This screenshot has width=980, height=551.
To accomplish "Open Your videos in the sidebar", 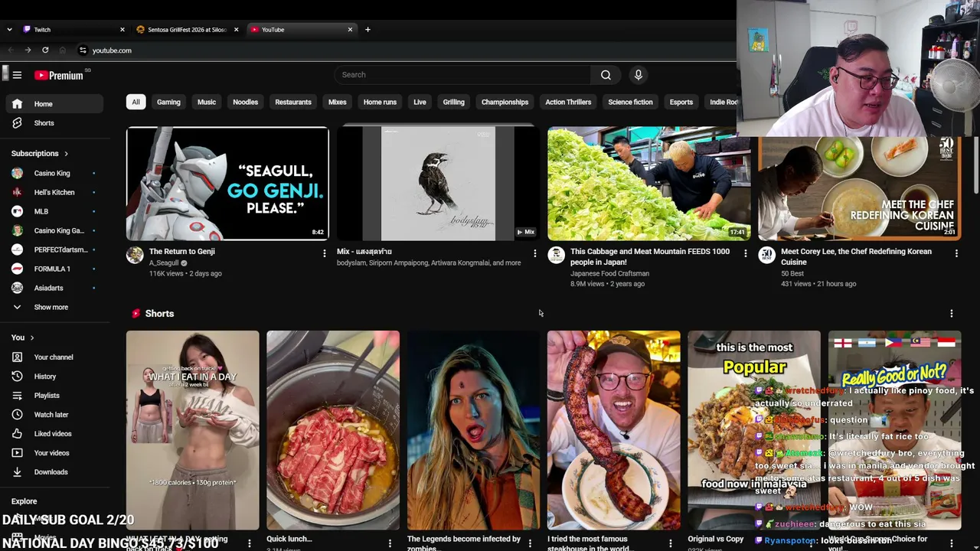I will [54, 453].
